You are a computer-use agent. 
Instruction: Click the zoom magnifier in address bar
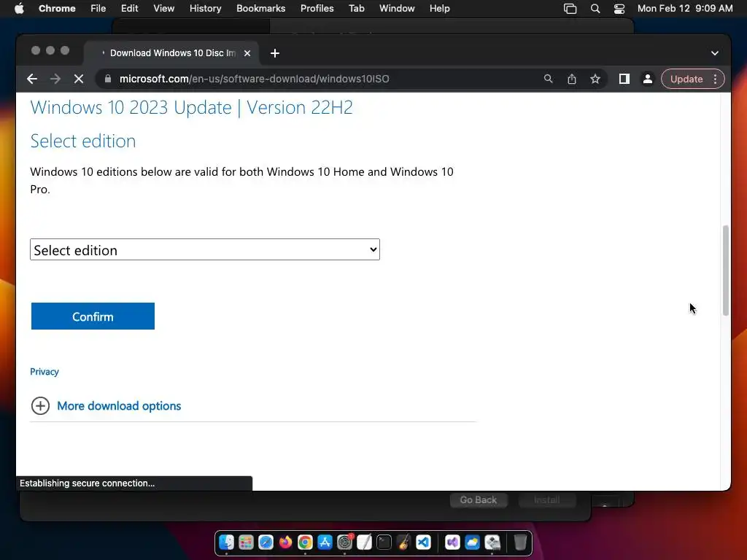click(x=549, y=79)
